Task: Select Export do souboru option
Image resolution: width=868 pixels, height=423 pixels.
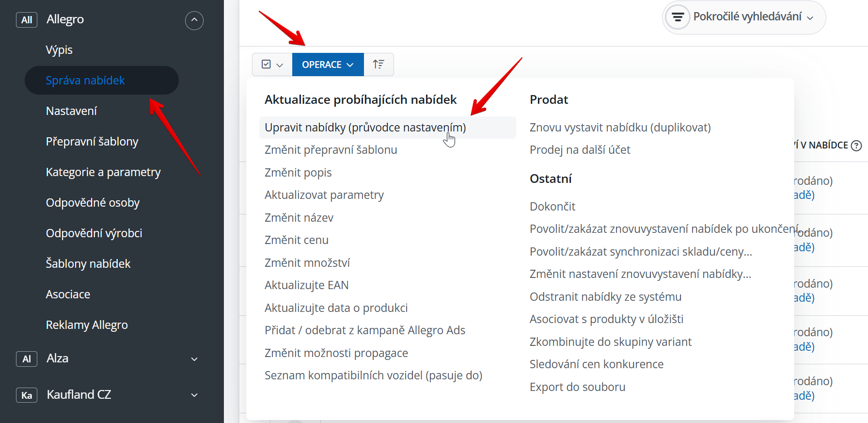Action: click(x=577, y=387)
